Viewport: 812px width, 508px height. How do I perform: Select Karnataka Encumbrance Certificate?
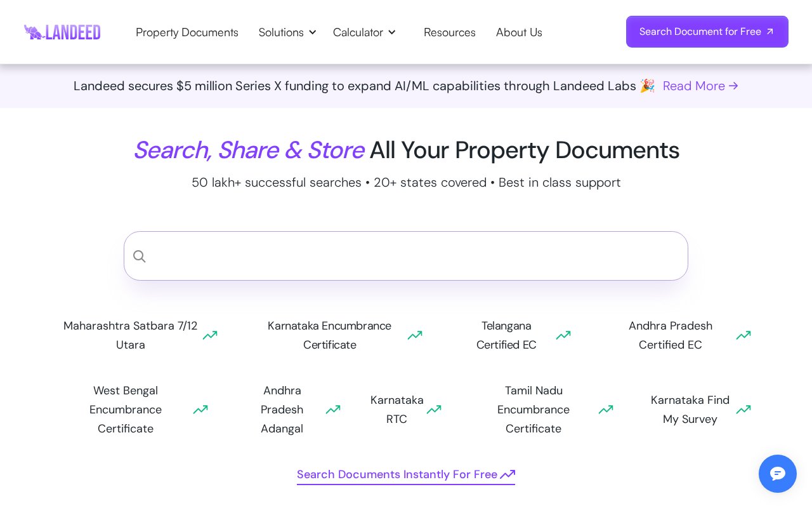click(329, 335)
